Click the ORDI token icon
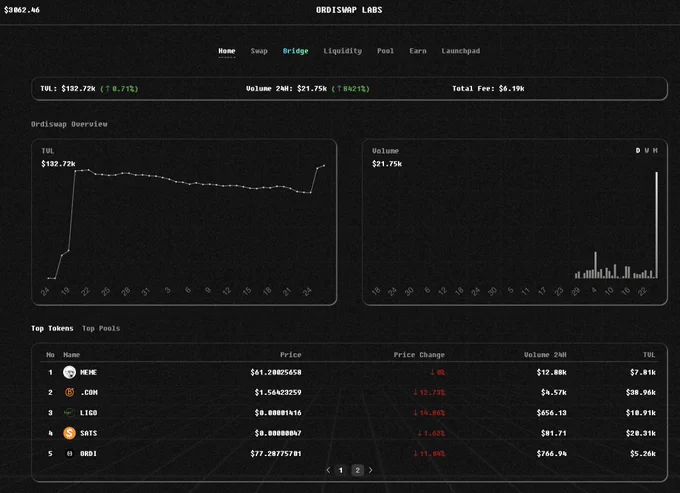This screenshot has width=680, height=493. pos(69,453)
